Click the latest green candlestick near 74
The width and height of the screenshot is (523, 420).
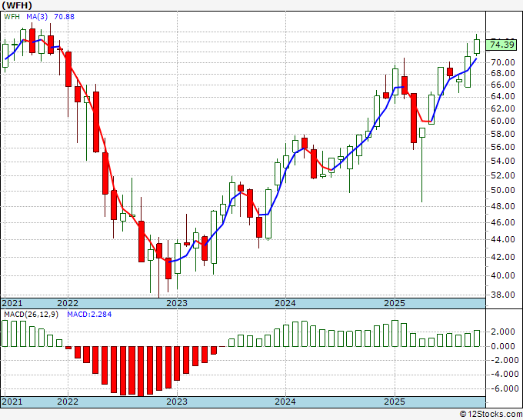tap(477, 46)
